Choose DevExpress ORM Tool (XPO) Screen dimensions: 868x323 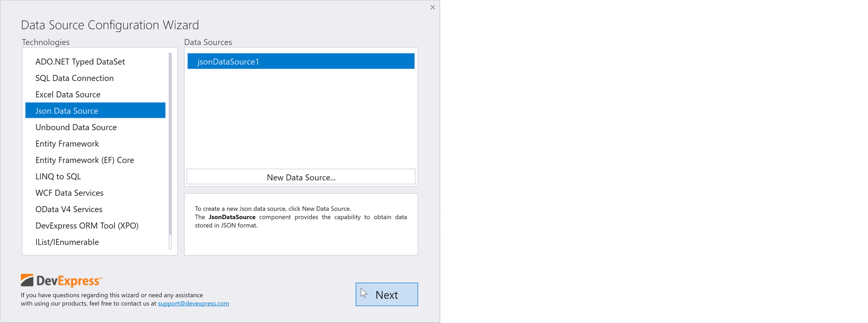click(87, 226)
